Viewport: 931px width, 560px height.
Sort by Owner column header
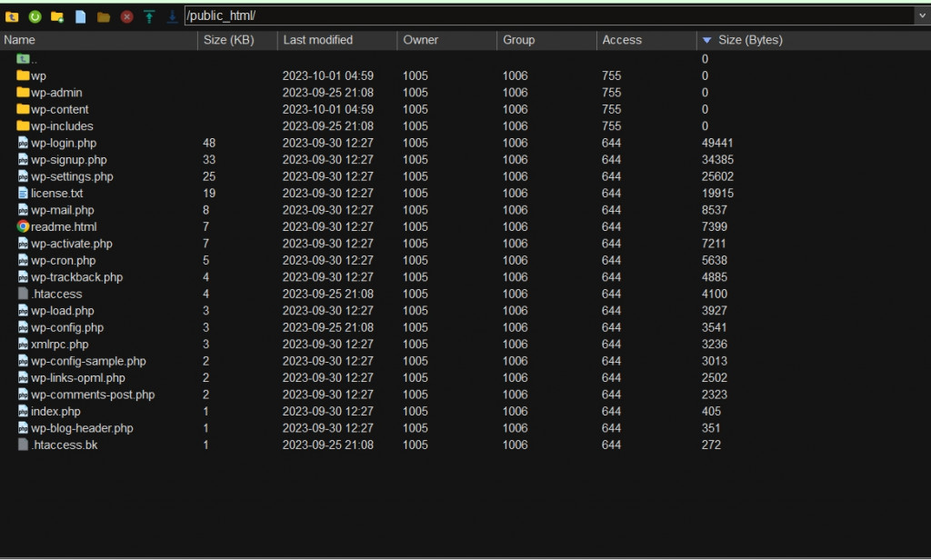[447, 40]
